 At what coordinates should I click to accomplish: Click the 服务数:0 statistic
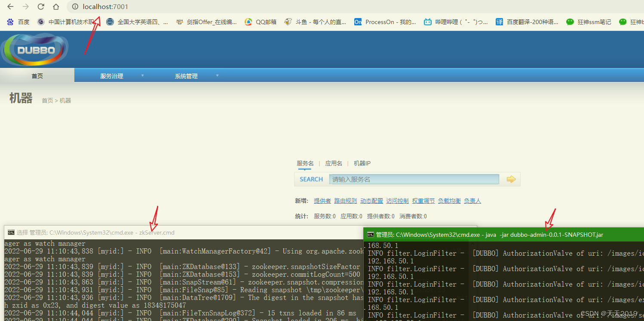(x=325, y=216)
